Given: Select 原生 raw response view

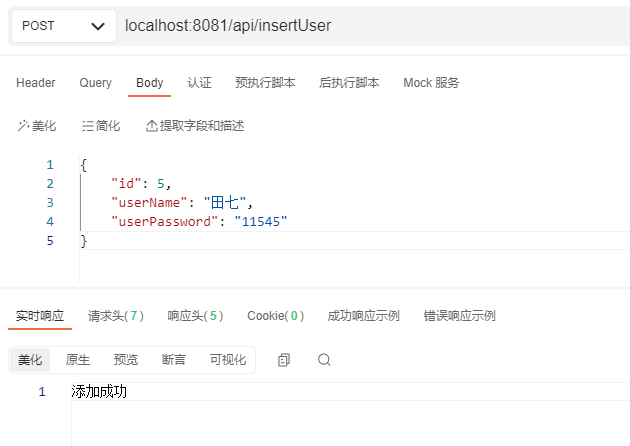Looking at the screenshot, I should 78,360.
